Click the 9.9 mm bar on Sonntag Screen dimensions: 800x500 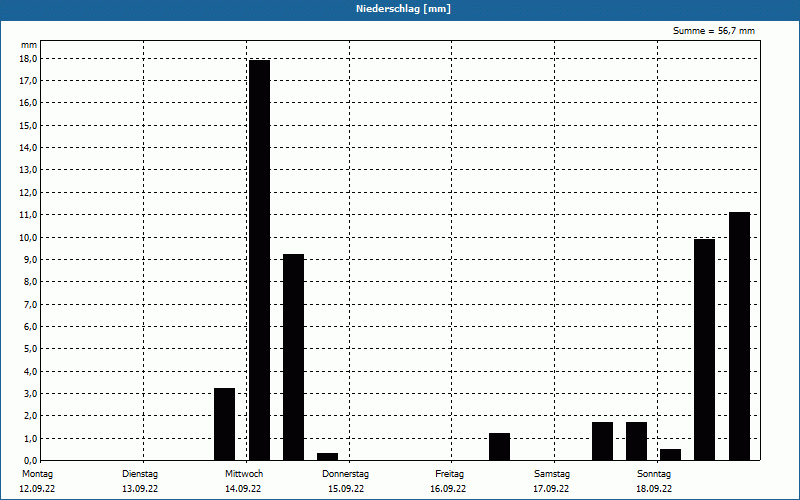[x=705, y=349]
